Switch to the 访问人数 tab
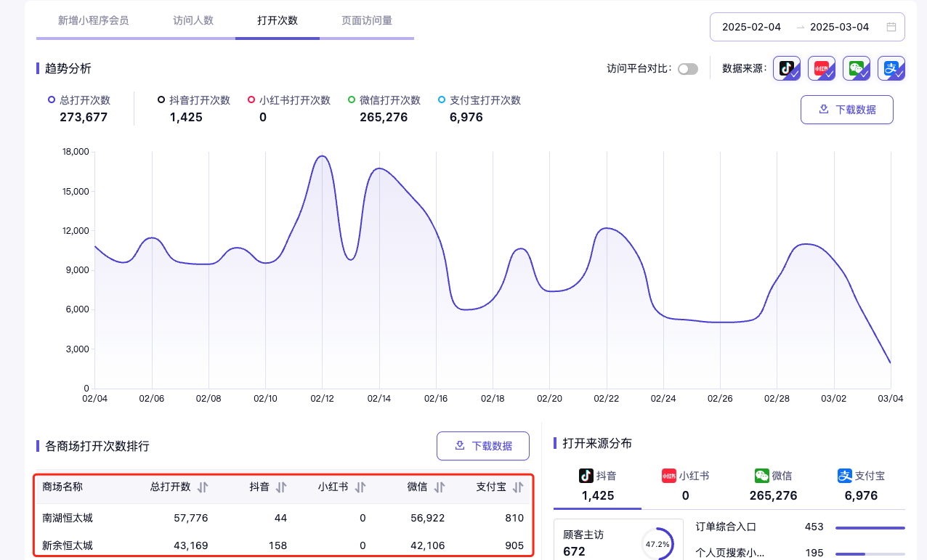Screen dimensions: 927x560 coord(193,20)
